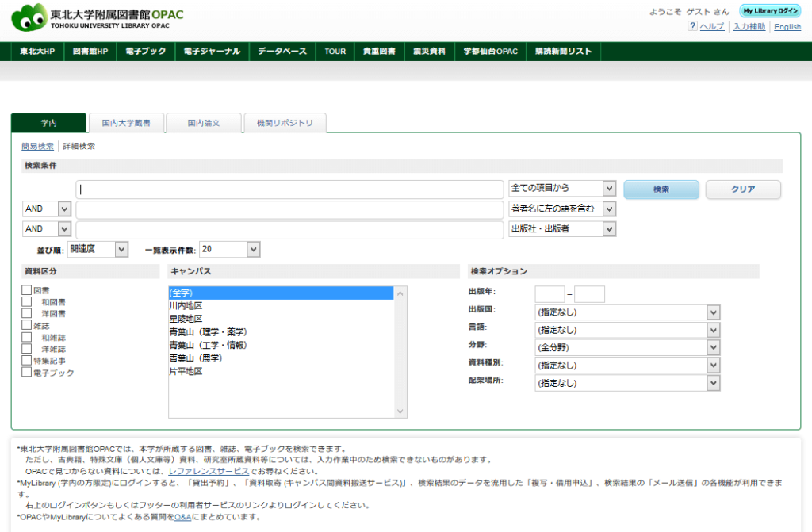
Task: Select 川内地区 in the campus list
Action: 186,305
